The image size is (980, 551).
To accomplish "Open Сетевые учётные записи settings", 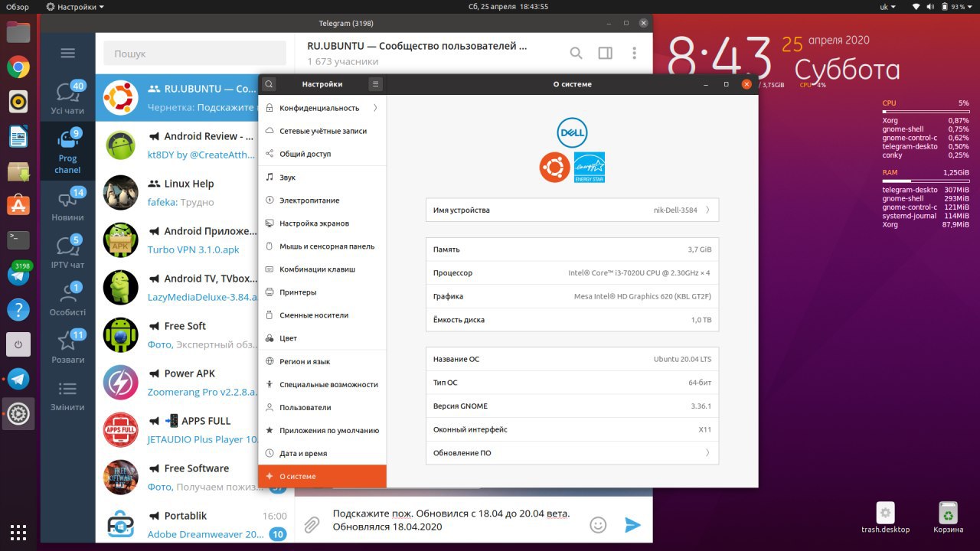I will click(x=322, y=131).
